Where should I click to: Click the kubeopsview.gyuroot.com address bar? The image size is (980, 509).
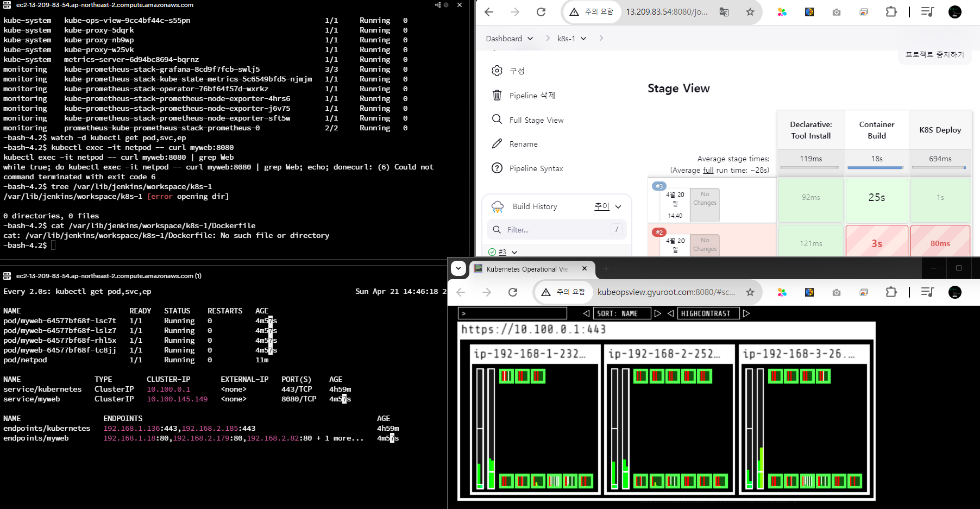tap(666, 292)
